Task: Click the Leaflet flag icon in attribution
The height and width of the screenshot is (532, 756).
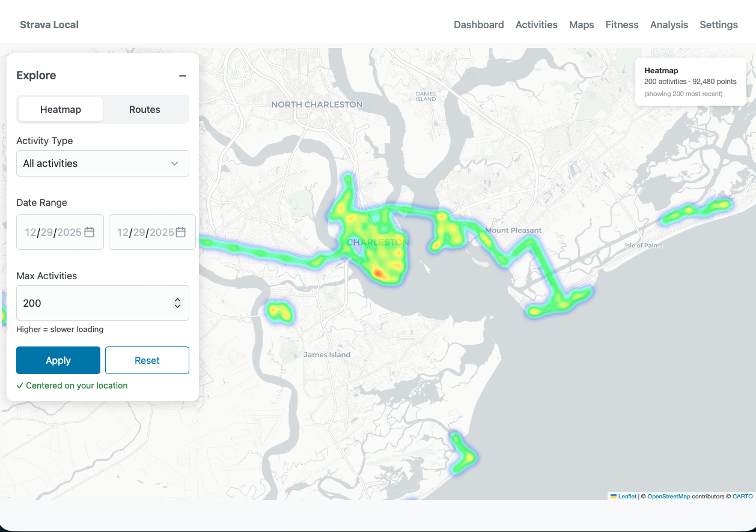Action: (613, 497)
